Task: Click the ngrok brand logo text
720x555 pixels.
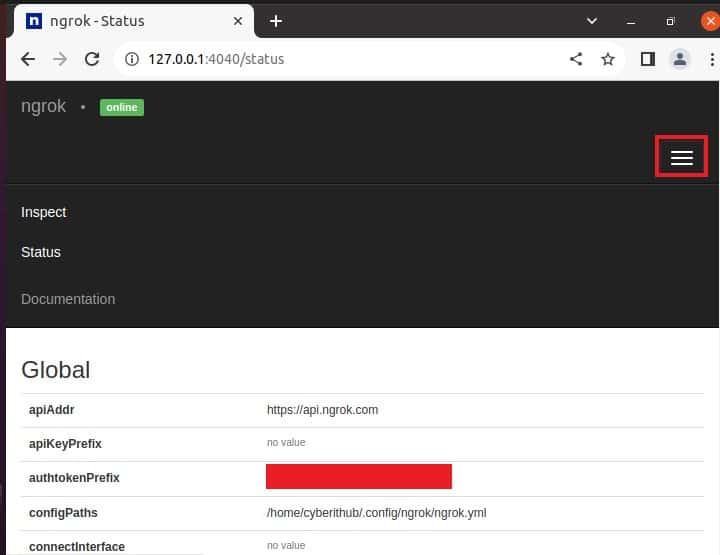Action: tap(44, 107)
